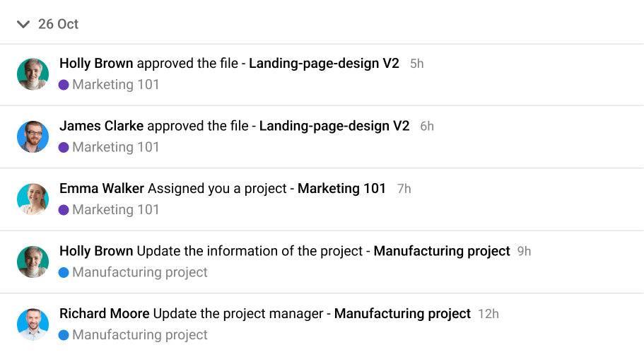Viewport: 644px width, 357px height.
Task: Open Landing-page-design V2 file approved by Holly
Action: [324, 63]
